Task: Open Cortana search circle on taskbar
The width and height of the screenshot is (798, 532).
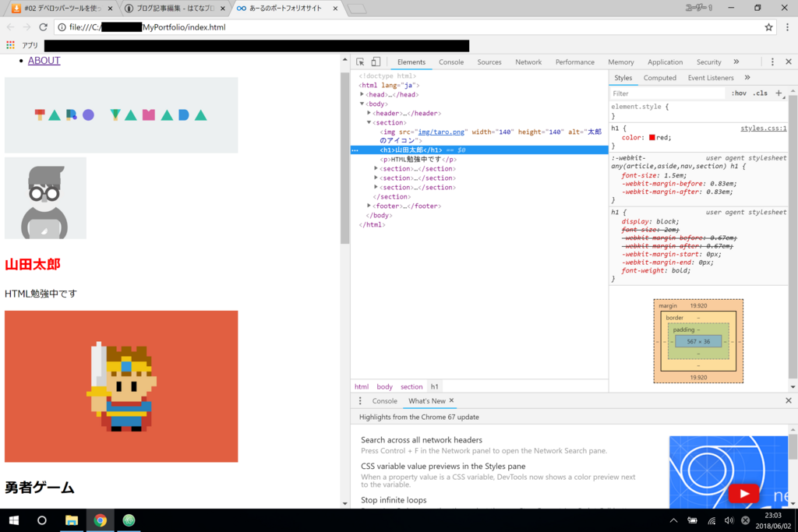Action: tap(42, 520)
